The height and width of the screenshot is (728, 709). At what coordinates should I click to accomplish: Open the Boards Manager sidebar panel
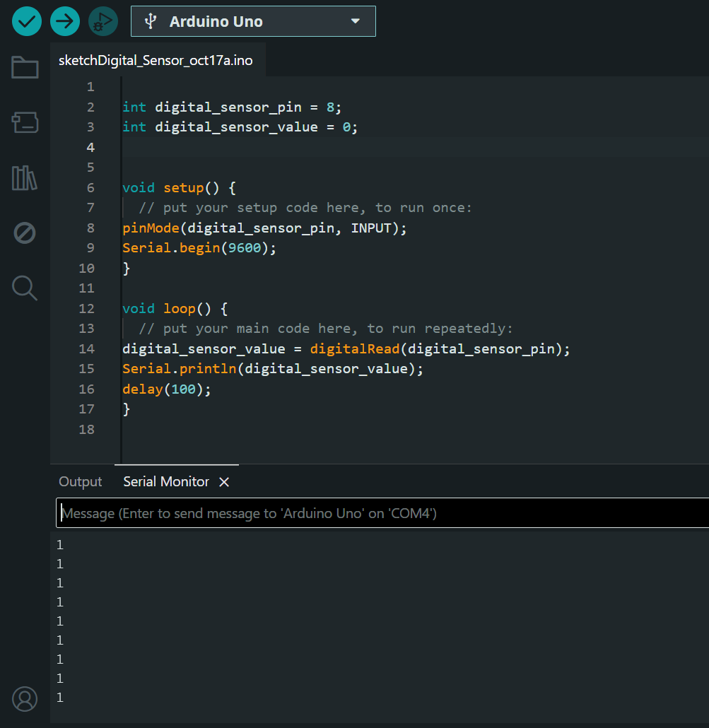(25, 123)
